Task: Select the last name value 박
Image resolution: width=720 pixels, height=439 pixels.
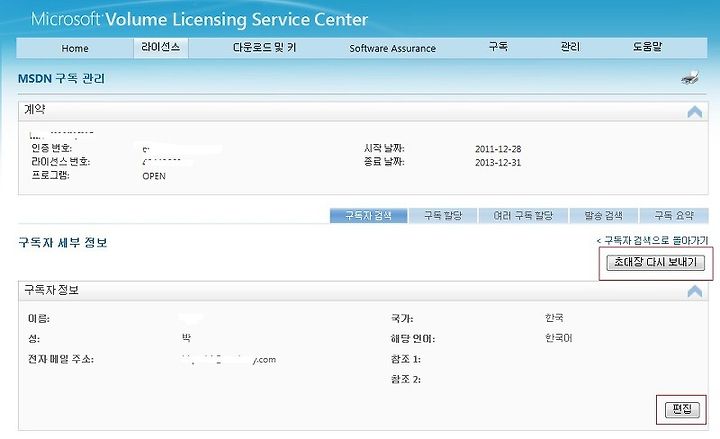Action: tap(186, 338)
